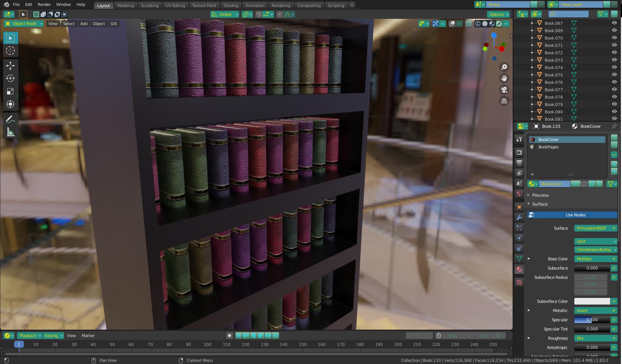Click frame 100 on the timeline

point(207,344)
